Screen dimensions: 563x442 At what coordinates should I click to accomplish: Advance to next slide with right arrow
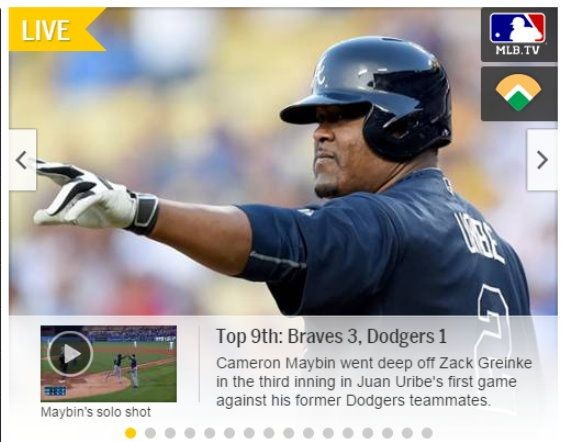[542, 160]
